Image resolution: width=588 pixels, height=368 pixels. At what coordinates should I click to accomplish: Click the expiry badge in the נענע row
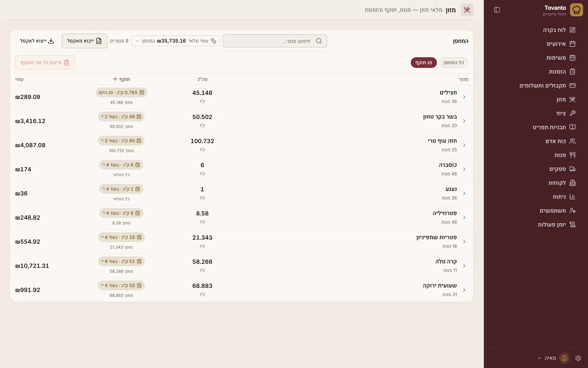[x=121, y=189]
